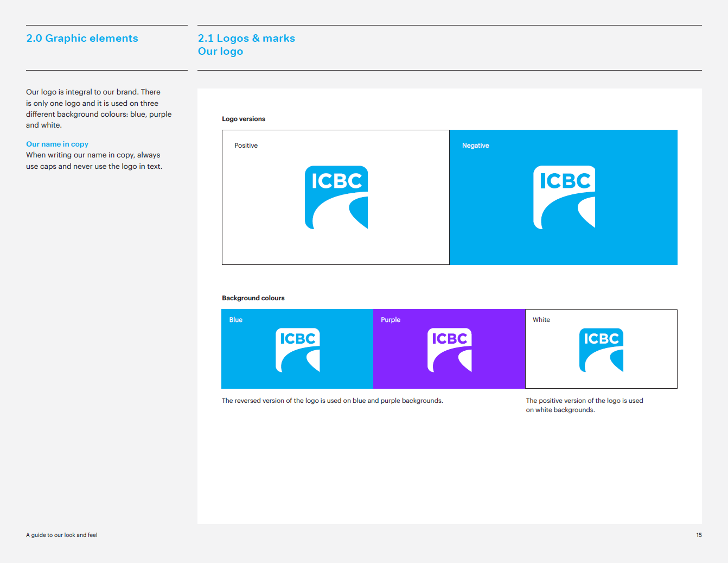Image resolution: width=728 pixels, height=563 pixels.
Task: Click the ICBC logo on the White background
Action: (602, 350)
